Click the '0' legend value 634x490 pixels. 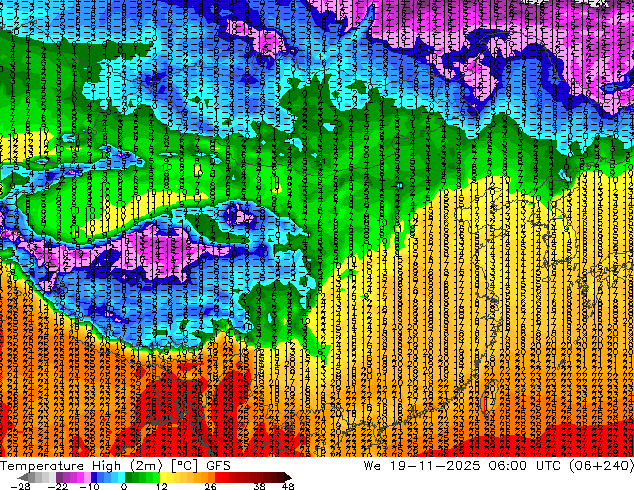click(x=124, y=486)
